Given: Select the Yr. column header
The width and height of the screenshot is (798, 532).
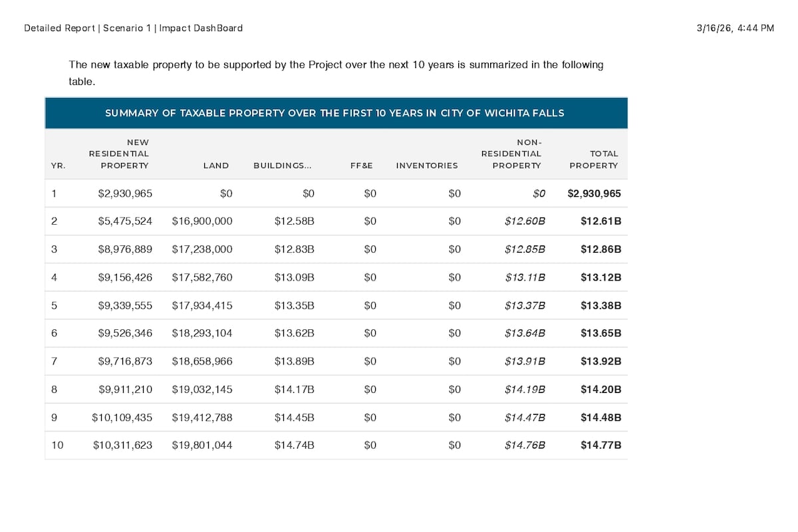Looking at the screenshot, I should tap(58, 166).
